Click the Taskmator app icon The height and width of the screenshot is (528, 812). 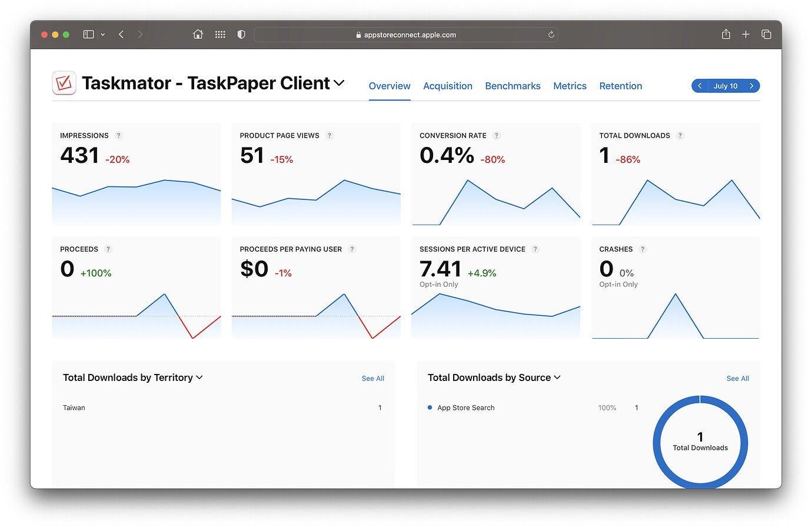pyautogui.click(x=64, y=83)
